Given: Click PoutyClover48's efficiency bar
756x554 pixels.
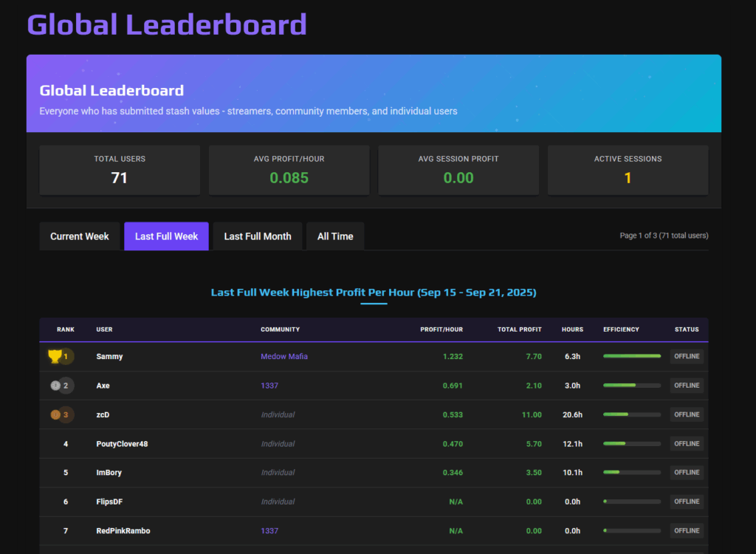Looking at the screenshot, I should click(632, 443).
